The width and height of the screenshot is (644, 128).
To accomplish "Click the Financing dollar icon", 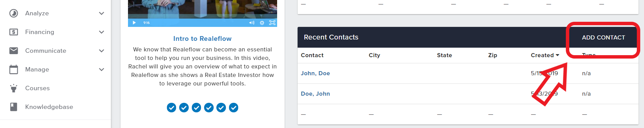I will (14, 32).
